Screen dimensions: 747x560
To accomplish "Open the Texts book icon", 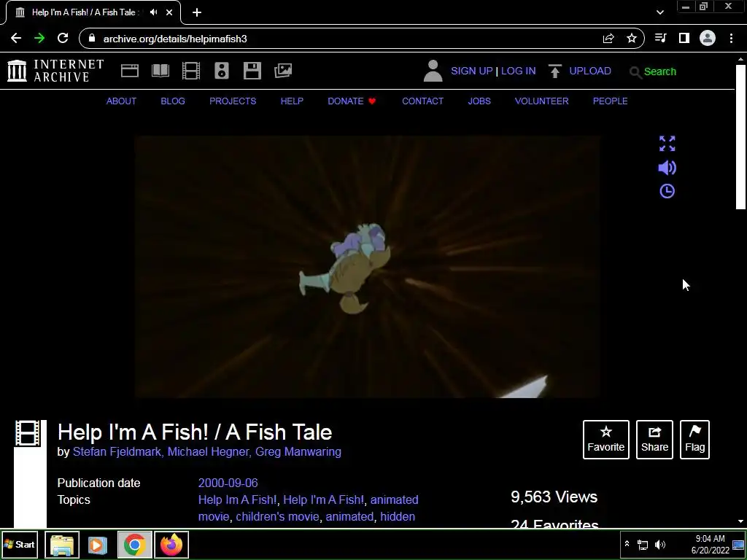I will tap(160, 71).
